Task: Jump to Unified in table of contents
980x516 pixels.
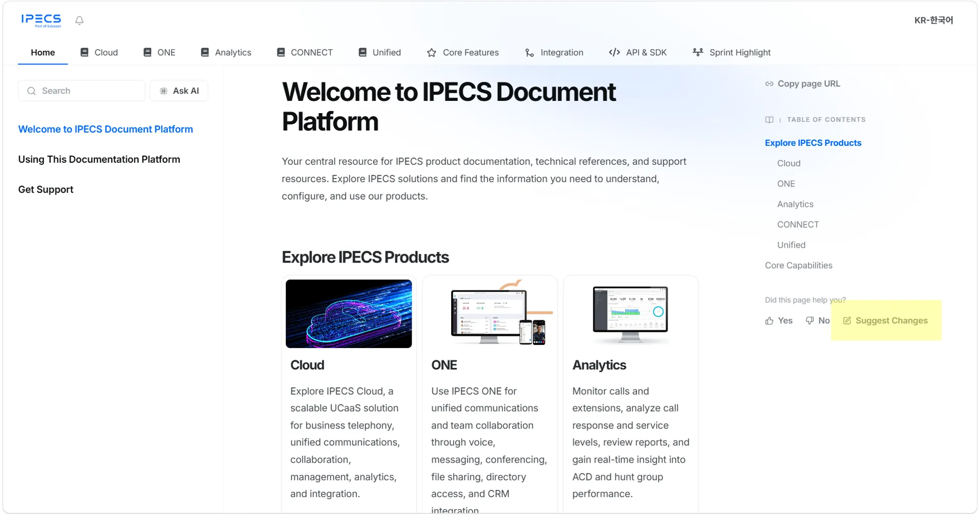Action: pos(791,245)
